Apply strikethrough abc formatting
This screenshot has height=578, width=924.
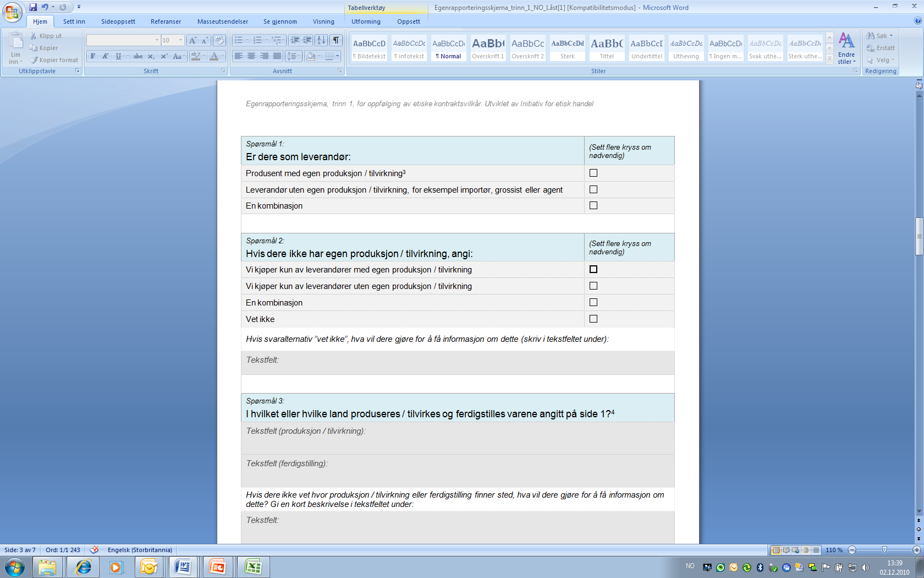tap(138, 56)
